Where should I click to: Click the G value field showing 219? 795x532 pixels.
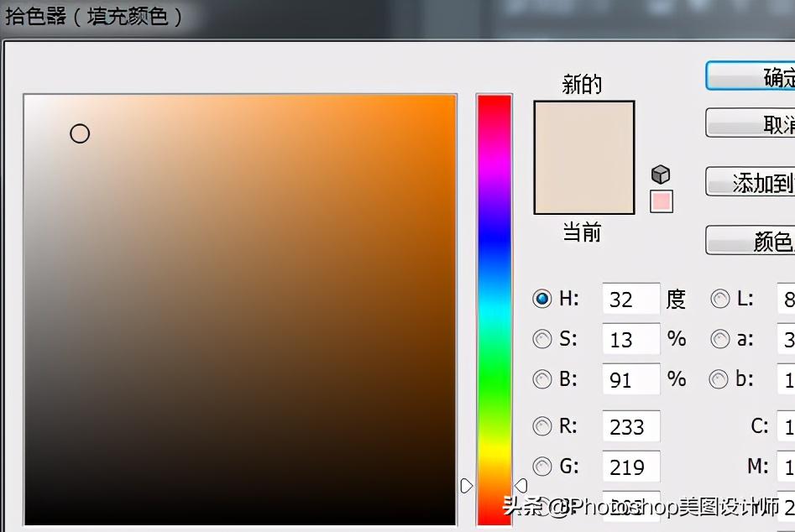coord(631,467)
